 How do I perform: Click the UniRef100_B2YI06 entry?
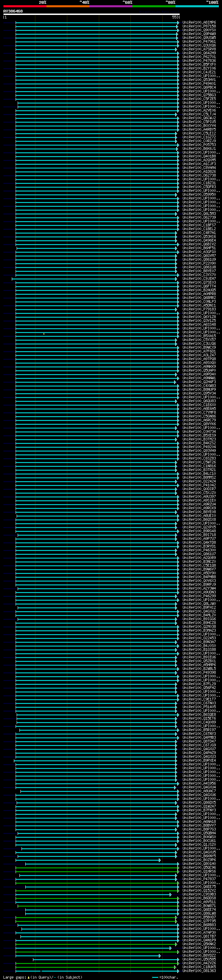click(199, 68)
